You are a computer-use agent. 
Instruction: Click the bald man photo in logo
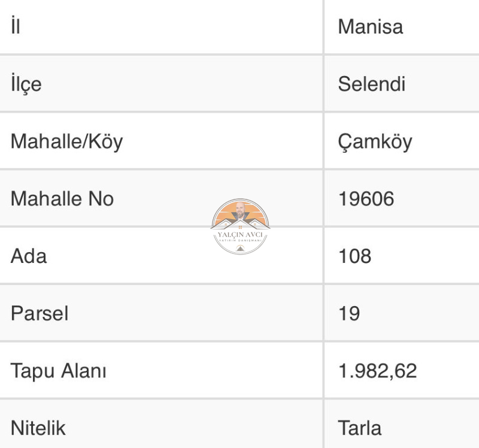(x=241, y=210)
